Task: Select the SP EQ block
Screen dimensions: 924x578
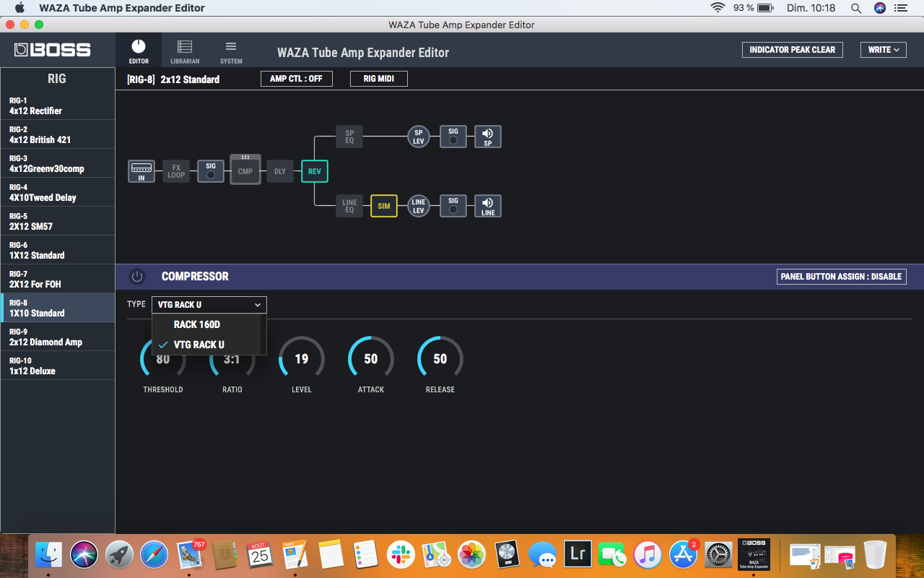Action: 349,136
